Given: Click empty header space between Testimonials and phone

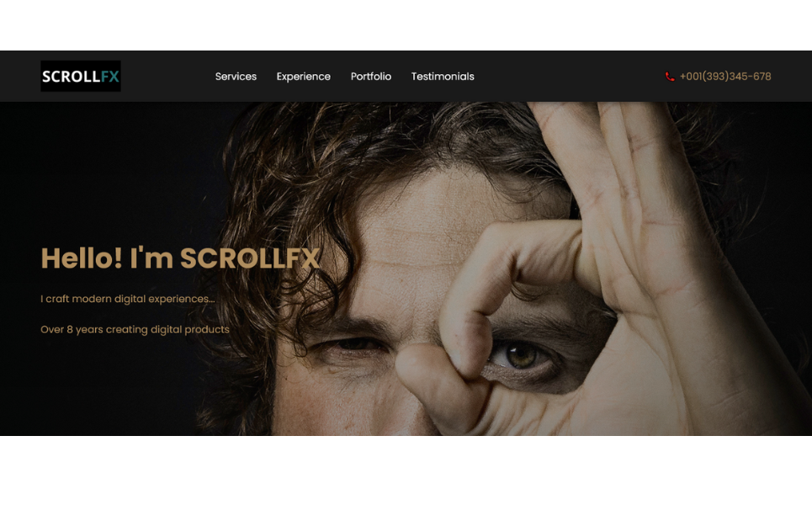Looking at the screenshot, I should [570, 76].
